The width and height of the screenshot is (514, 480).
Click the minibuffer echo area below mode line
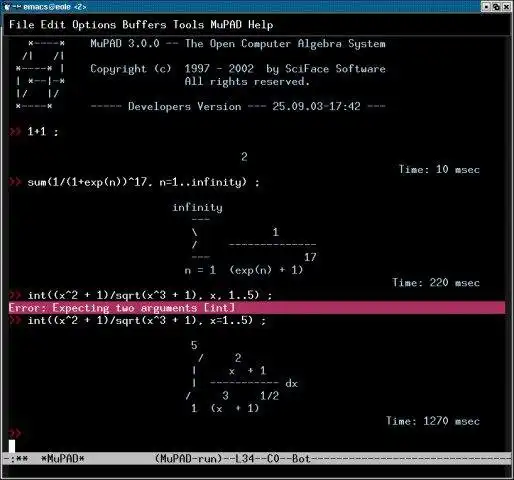[257, 471]
